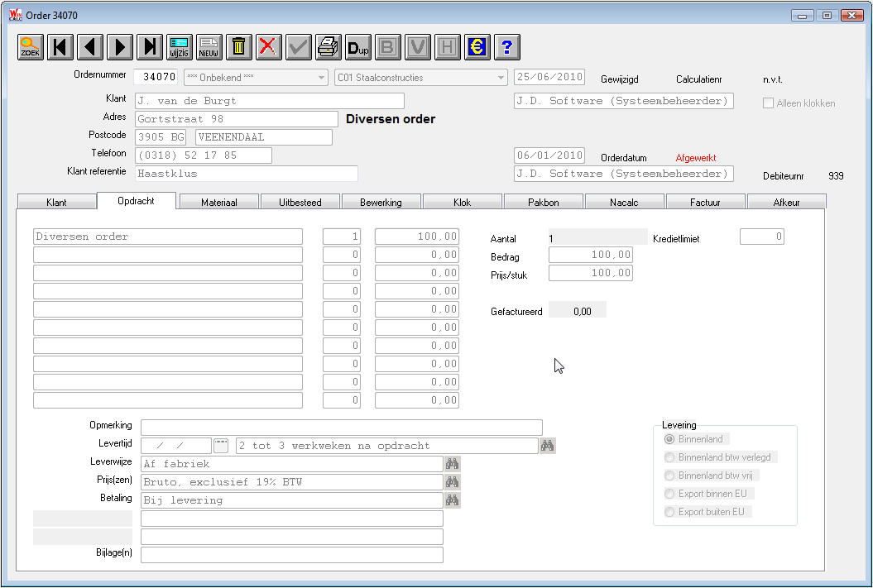Click binoculars lookup next to Levertijd
Viewport: 873px width, 588px height.
pos(547,446)
